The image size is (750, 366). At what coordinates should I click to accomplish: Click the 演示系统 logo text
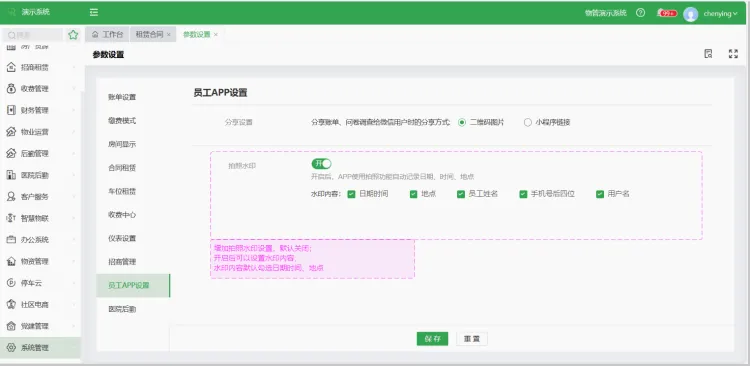pos(36,11)
